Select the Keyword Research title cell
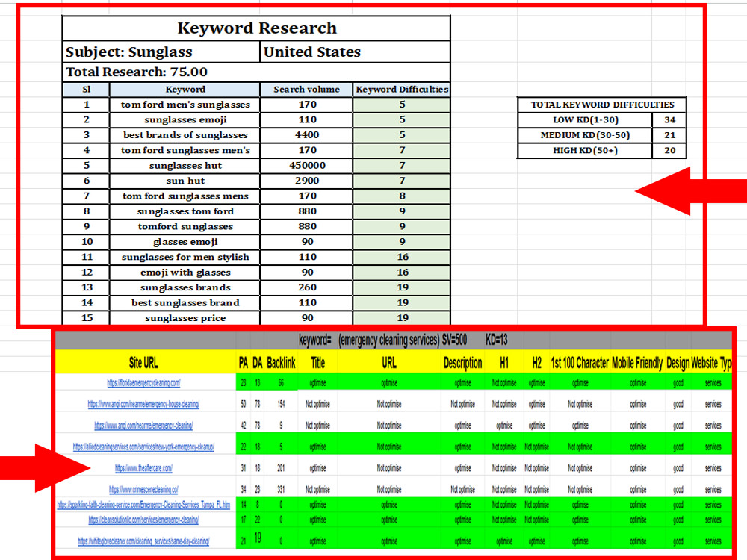Image resolution: width=747 pixels, height=560 pixels. click(256, 28)
